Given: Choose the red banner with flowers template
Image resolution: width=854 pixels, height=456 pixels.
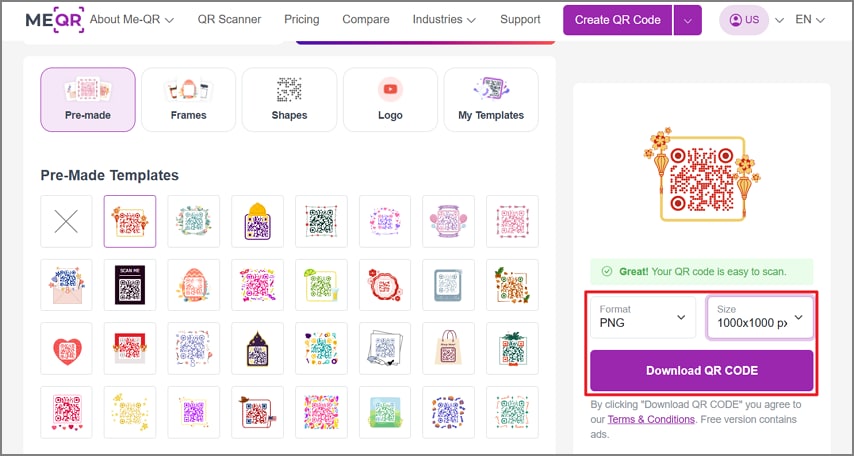Looking at the screenshot, I should (130, 349).
